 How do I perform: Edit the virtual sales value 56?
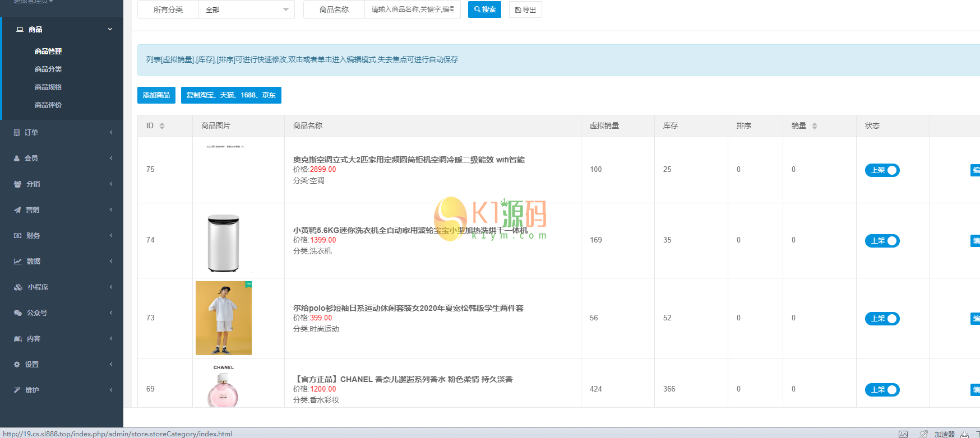594,318
